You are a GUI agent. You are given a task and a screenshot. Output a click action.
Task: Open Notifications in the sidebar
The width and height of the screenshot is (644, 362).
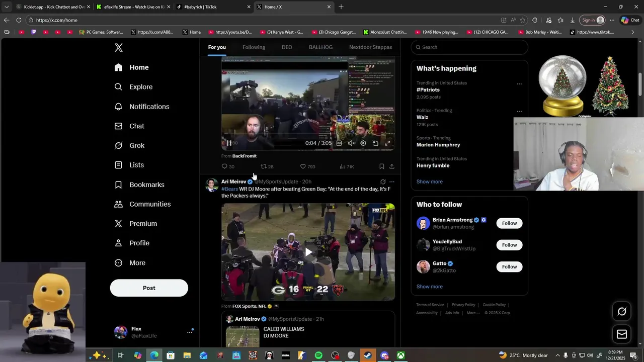tap(142, 107)
